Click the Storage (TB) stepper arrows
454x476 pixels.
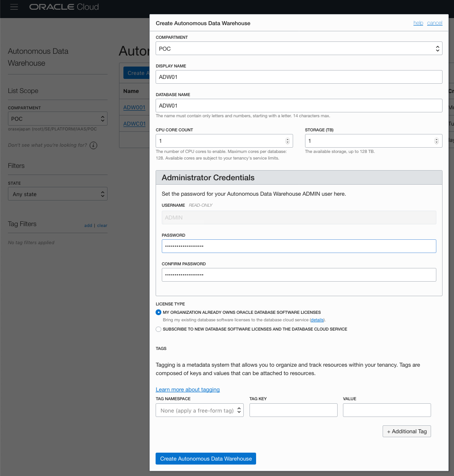436,141
